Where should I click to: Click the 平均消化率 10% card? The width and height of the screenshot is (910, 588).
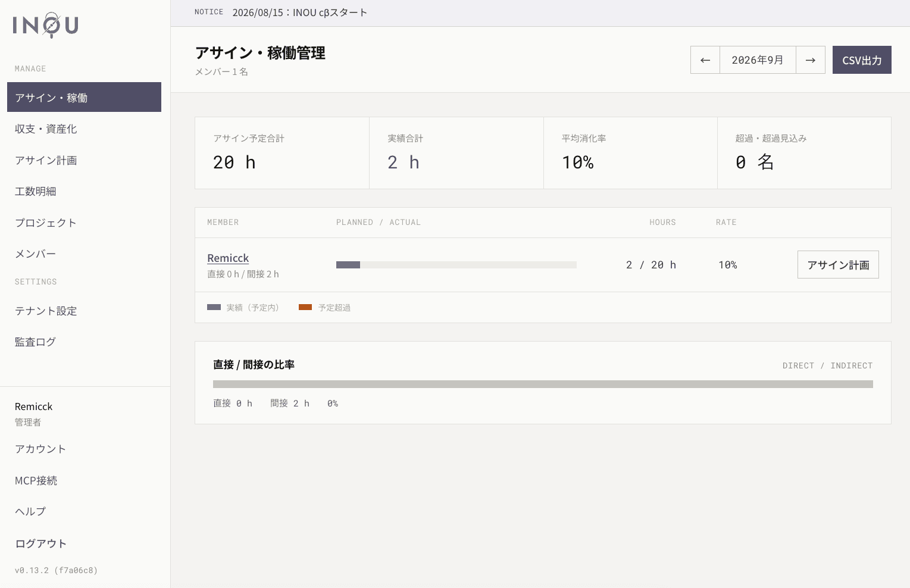[630, 153]
